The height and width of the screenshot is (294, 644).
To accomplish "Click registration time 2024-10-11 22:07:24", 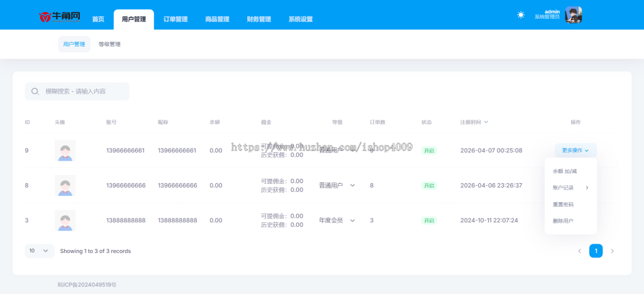I will point(489,220).
